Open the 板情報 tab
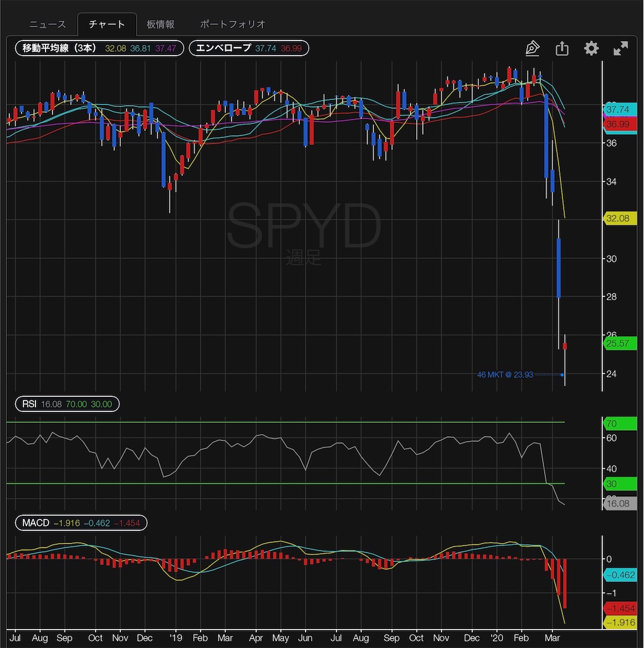This screenshot has height=648, width=644. [x=161, y=25]
